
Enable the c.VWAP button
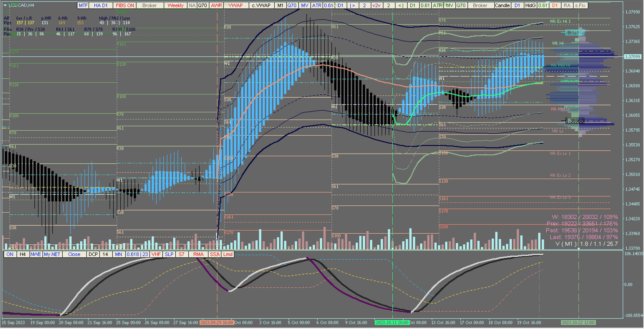pyautogui.click(x=261, y=6)
